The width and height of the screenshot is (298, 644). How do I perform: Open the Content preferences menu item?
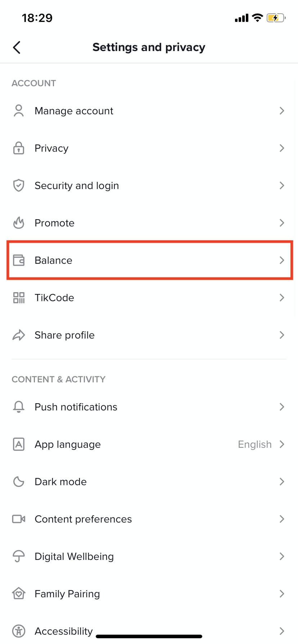tap(83, 519)
